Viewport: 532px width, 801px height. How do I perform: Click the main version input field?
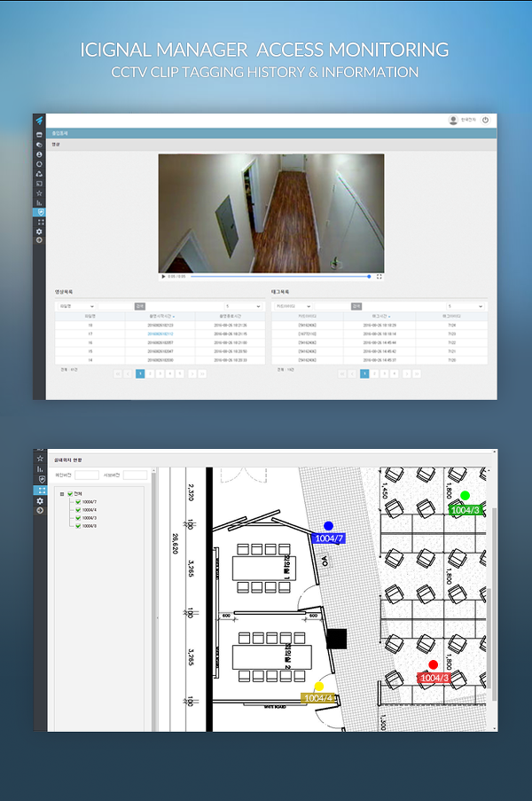point(87,475)
